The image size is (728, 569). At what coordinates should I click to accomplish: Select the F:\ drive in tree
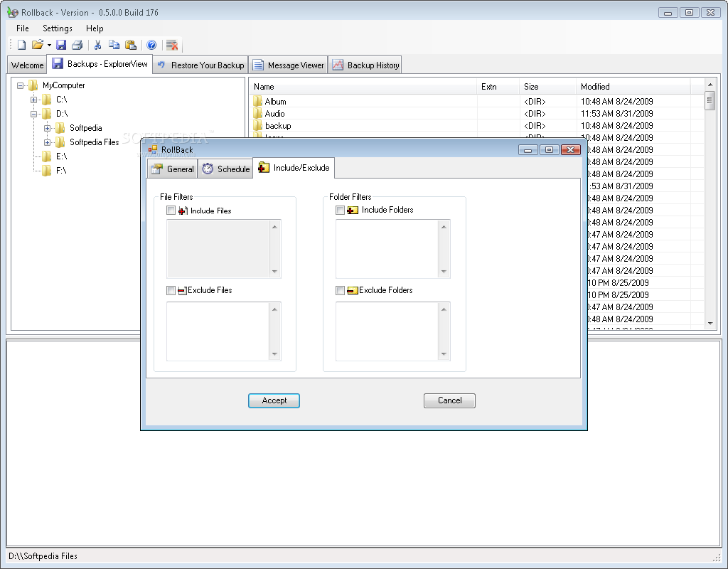pos(61,171)
